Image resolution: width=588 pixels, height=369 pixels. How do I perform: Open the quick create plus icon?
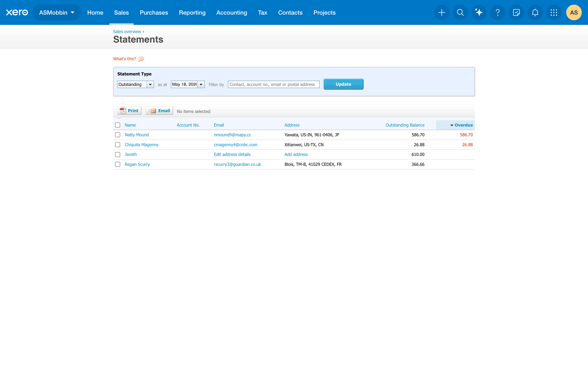442,13
